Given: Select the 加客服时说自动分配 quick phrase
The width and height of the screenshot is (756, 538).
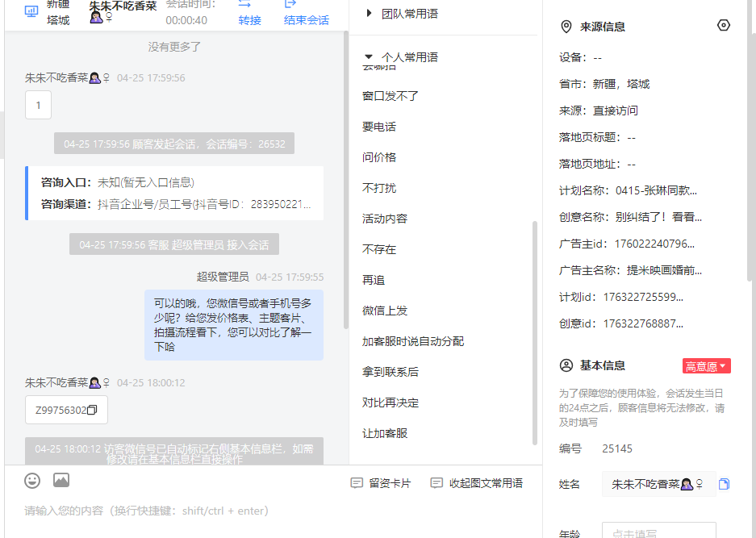Looking at the screenshot, I should click(413, 341).
